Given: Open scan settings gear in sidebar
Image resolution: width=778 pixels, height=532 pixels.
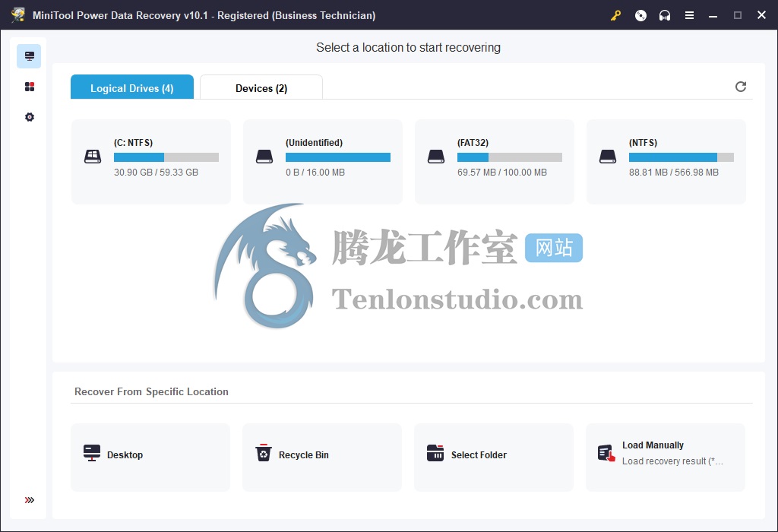Looking at the screenshot, I should [30, 117].
